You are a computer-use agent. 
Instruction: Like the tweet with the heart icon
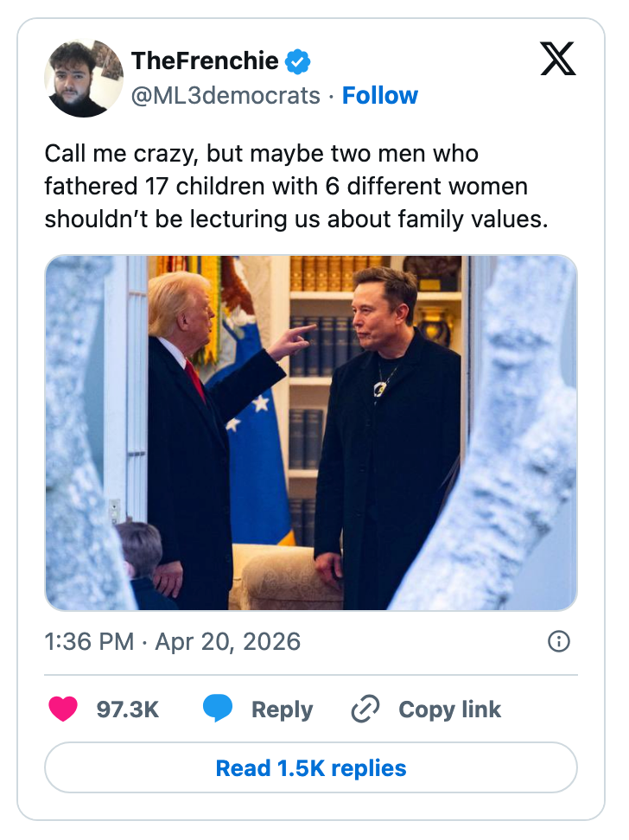[x=62, y=710]
